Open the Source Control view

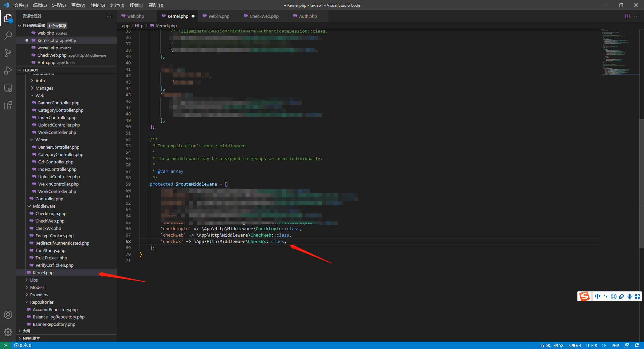click(8, 53)
